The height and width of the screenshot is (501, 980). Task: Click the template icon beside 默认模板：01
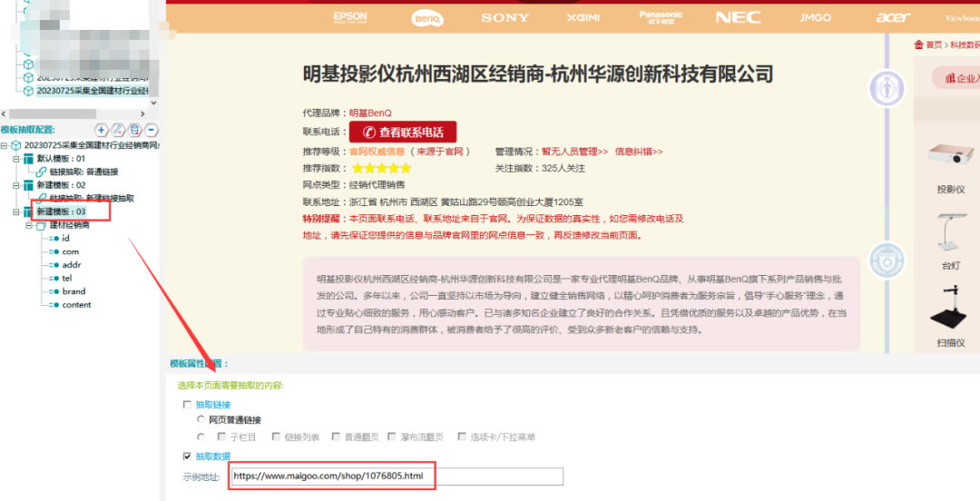click(x=28, y=159)
